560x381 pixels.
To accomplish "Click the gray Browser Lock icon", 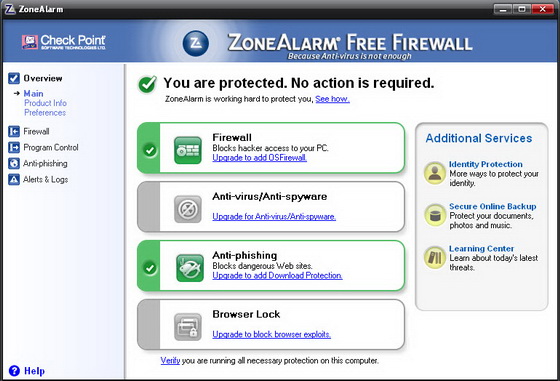I will 188,327.
